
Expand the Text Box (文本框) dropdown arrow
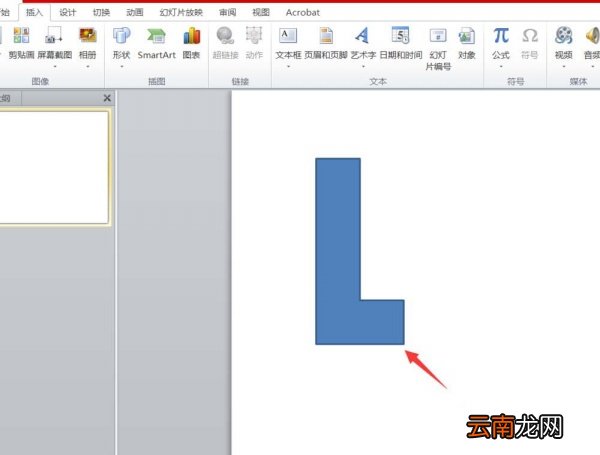pyautogui.click(x=288, y=67)
